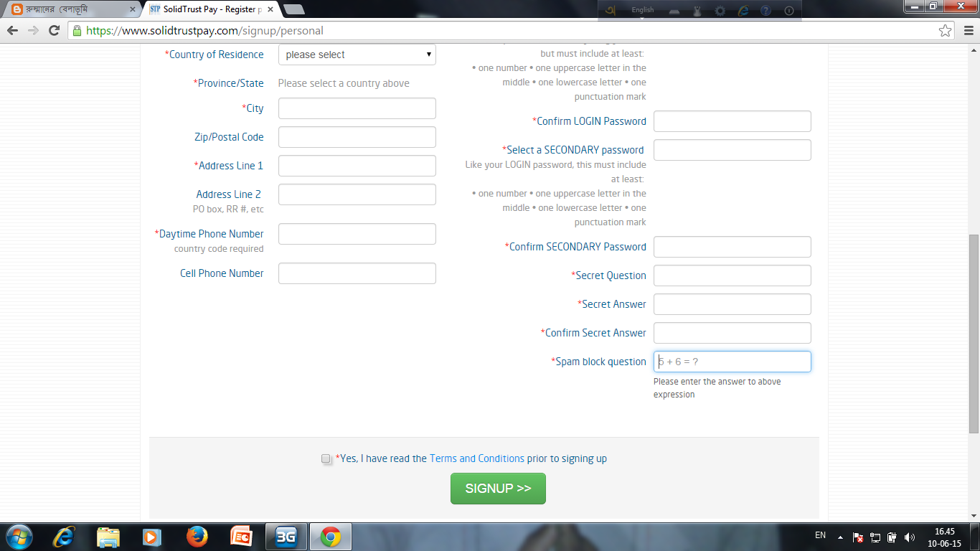
Task: Launch Firefox from the taskbar
Action: pyautogui.click(x=196, y=537)
